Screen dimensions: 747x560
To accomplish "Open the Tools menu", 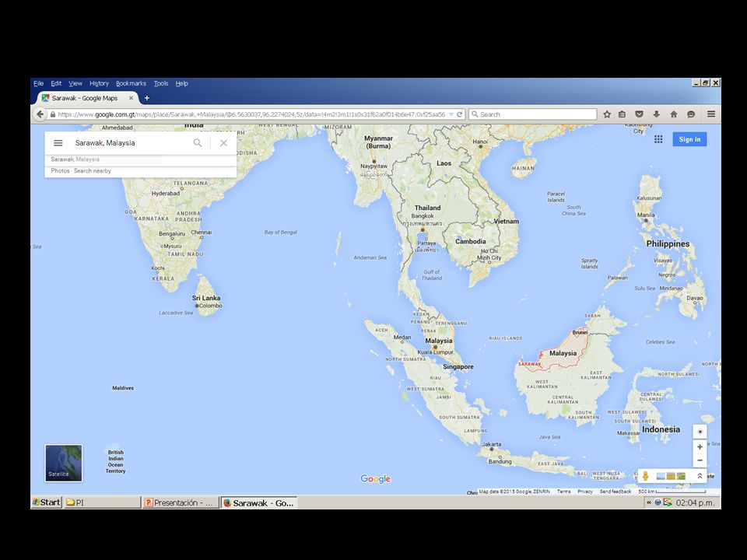I will point(161,83).
